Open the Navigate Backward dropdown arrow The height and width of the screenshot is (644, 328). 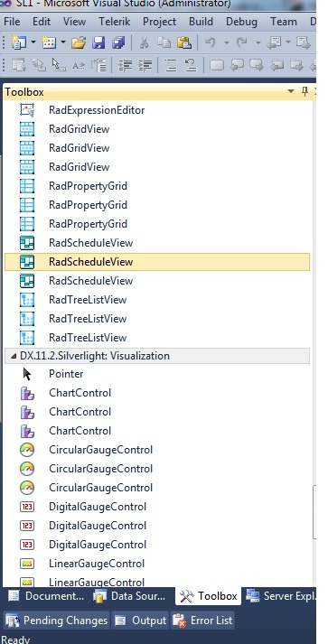pyautogui.click(x=288, y=42)
